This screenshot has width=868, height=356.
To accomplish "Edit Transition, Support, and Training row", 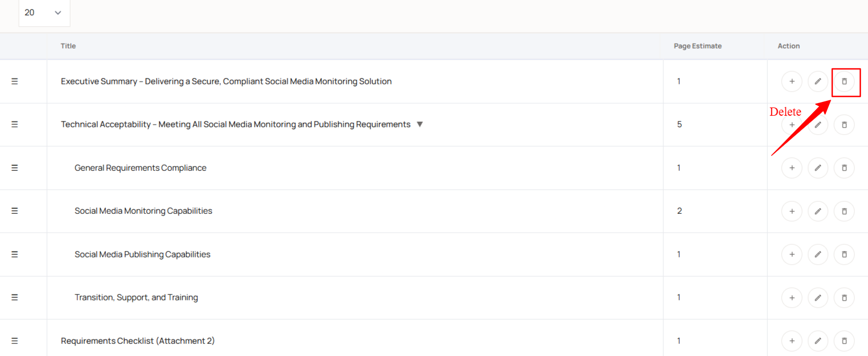I will click(x=818, y=298).
